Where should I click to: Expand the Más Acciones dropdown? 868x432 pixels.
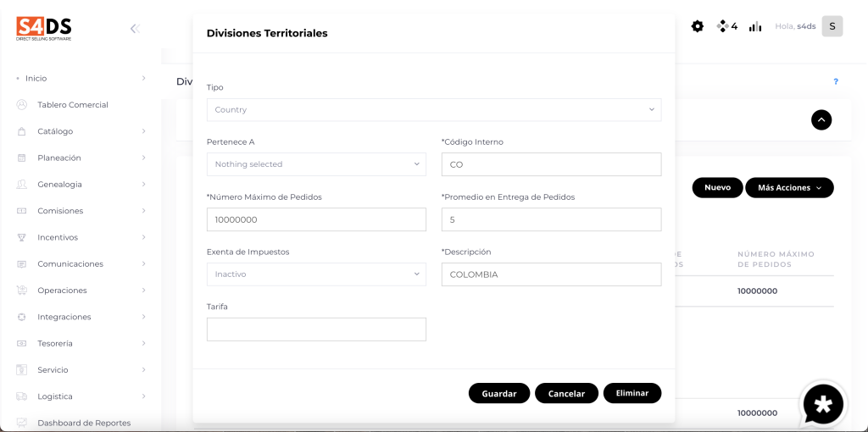788,188
